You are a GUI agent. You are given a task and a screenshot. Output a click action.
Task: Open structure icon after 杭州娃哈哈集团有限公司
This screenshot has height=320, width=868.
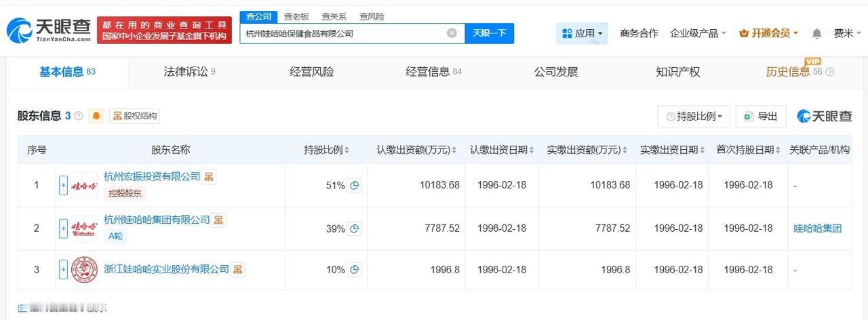tap(219, 220)
